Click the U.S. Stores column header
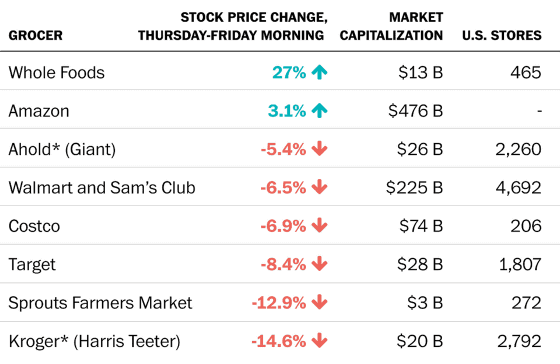This screenshot has height=364, width=560. coord(502,35)
